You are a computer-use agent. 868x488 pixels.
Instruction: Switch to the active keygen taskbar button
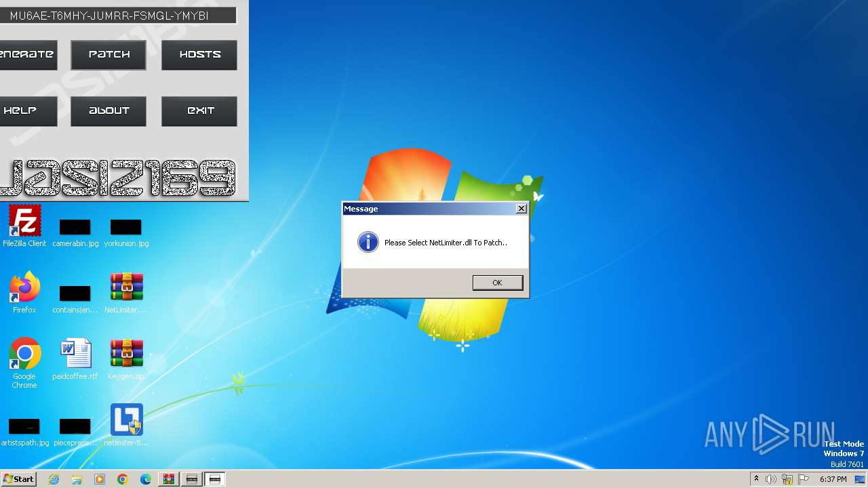215,479
